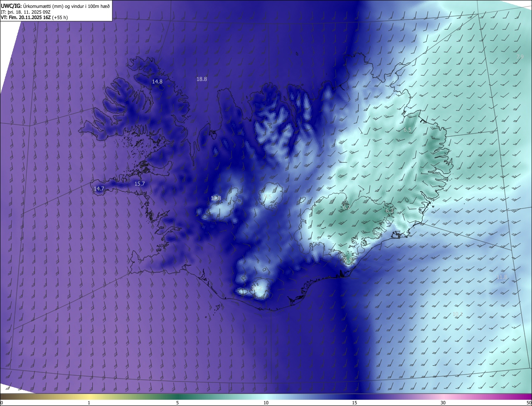The height and width of the screenshot is (406, 532).
Task: Click the 18.8 value label on the map
Action: pos(202,79)
